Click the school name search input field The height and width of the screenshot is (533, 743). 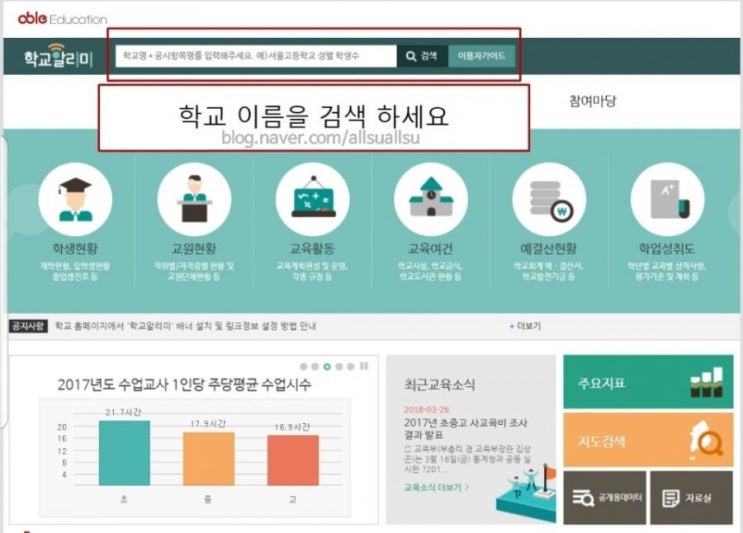[256, 56]
